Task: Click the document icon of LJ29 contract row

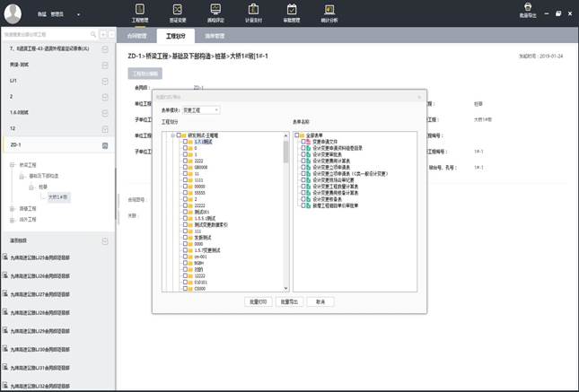Action: point(5,330)
